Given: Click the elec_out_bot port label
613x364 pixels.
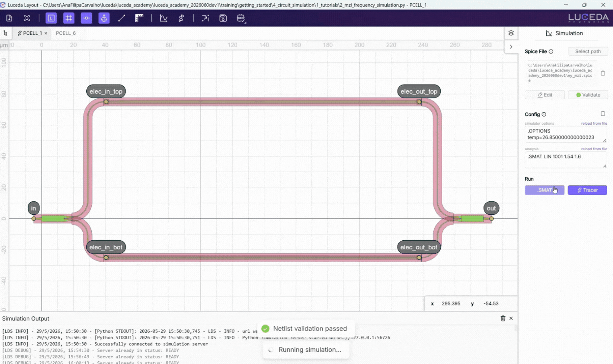Looking at the screenshot, I should coord(419,247).
